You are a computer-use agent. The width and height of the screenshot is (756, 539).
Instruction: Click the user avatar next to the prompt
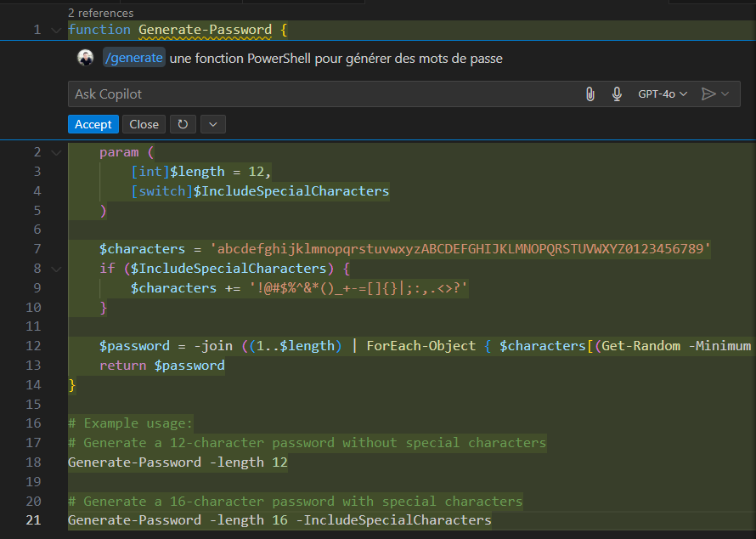click(x=84, y=59)
